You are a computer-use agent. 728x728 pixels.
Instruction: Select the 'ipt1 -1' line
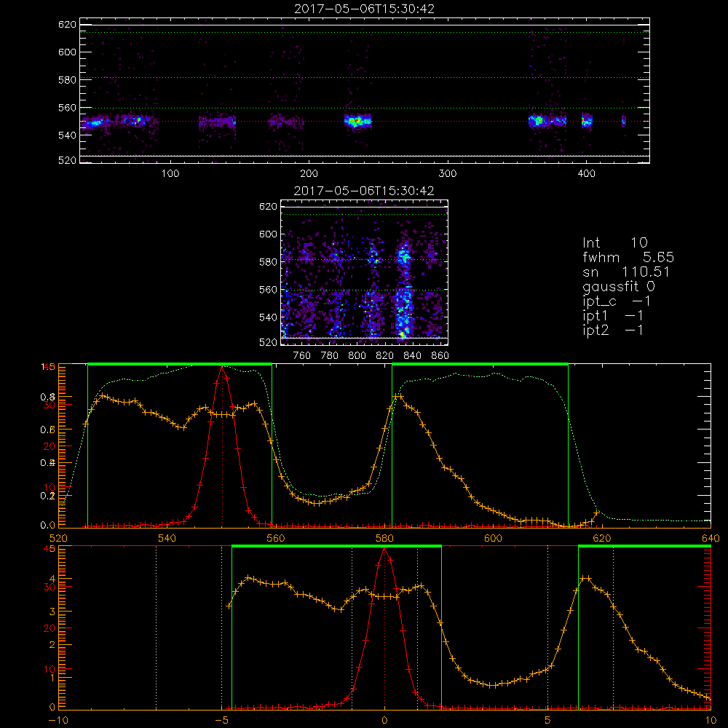tap(613, 316)
